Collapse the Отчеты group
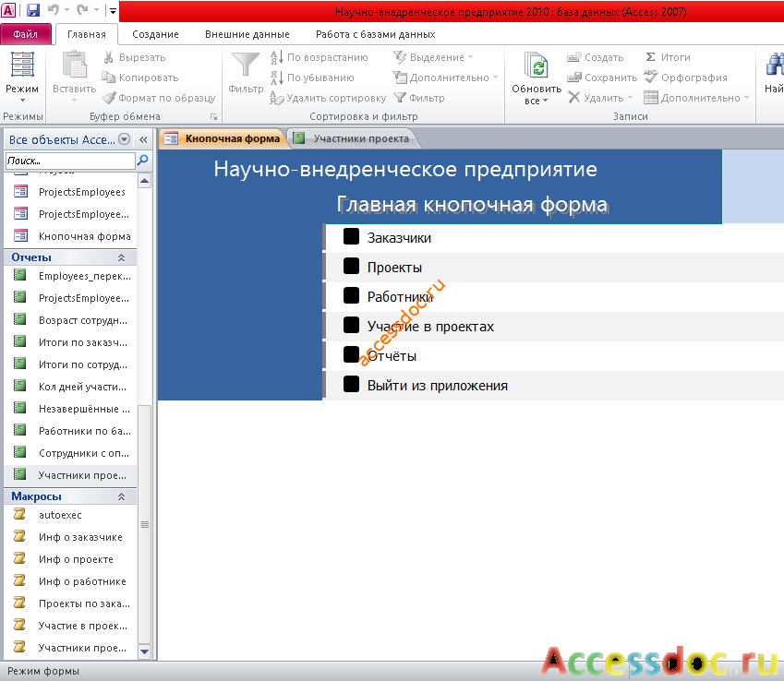This screenshot has width=784, height=681. tap(121, 257)
